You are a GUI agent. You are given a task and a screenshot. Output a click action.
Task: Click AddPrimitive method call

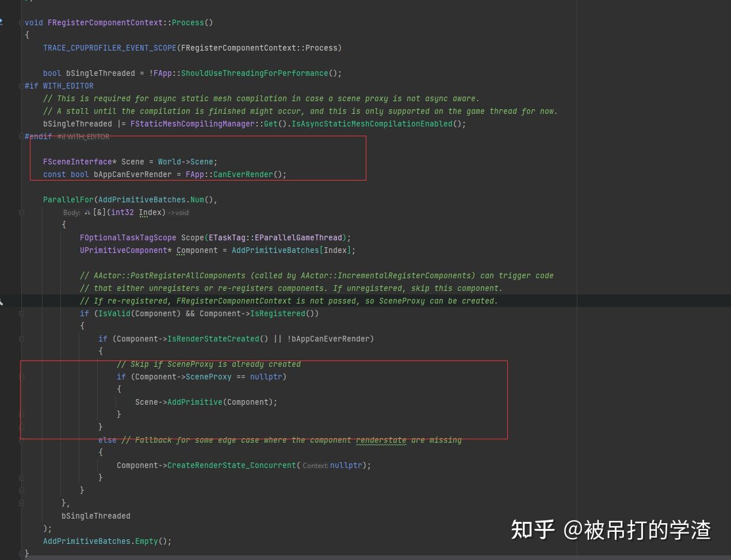(x=195, y=402)
